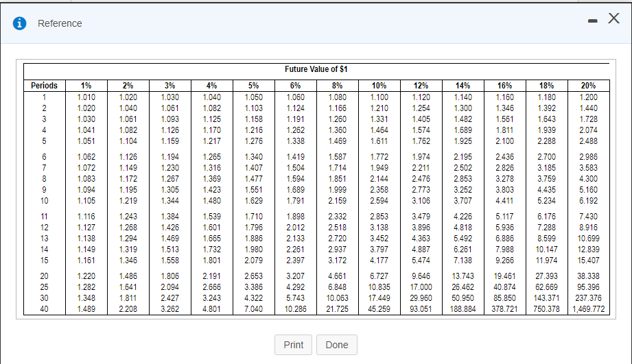Click the 14% column header
The image size is (632, 364).
click(x=463, y=86)
